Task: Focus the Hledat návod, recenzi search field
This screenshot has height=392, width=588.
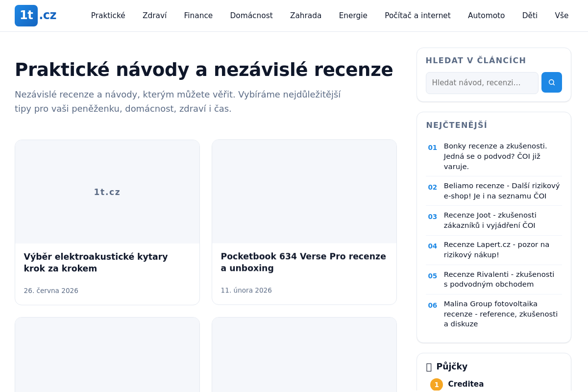Action: (482, 83)
